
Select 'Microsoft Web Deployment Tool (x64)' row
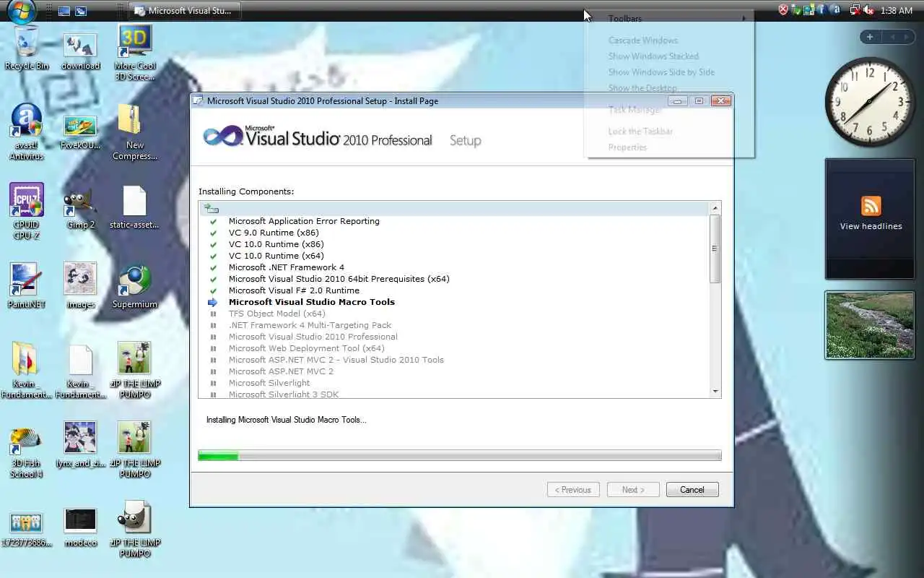(x=306, y=348)
